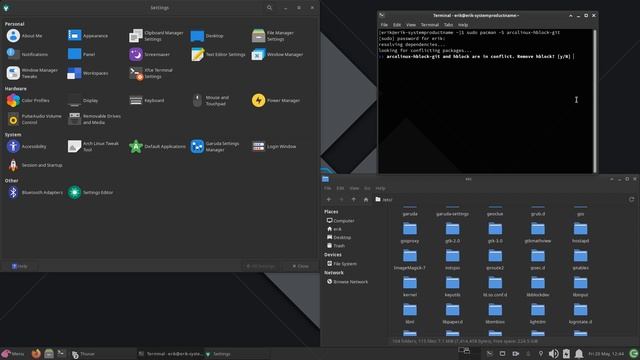Image resolution: width=640 pixels, height=360 pixels.
Task: Go to parent folder in Thunar
Action: click(353, 199)
